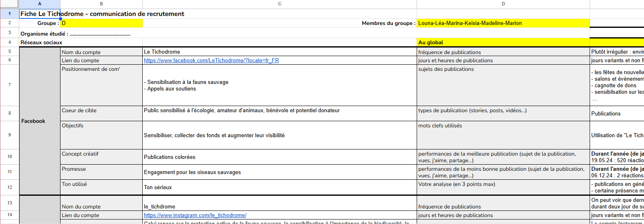This screenshot has width=644, height=224.
Task: Select column D header
Action: [x=503, y=4]
